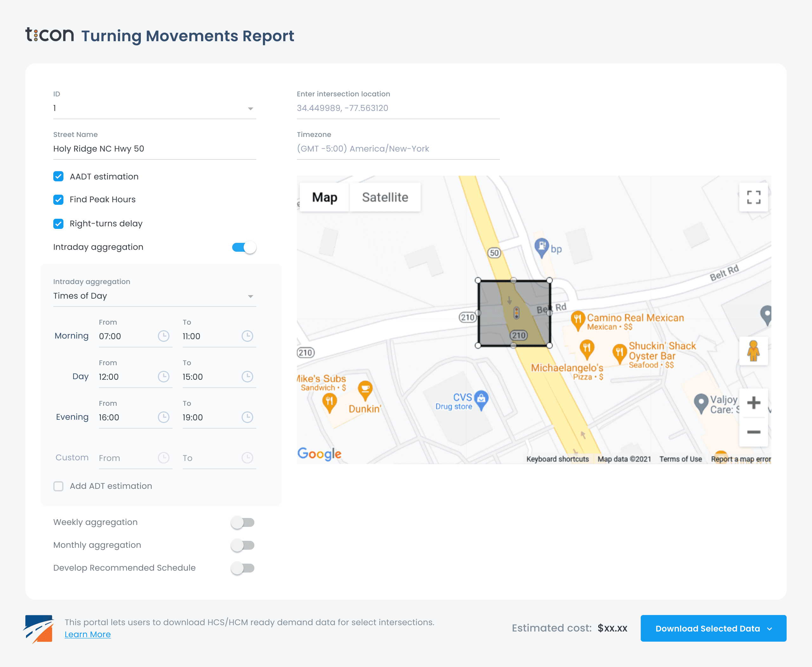Click the bp gas station marker
This screenshot has width=812, height=667.
[x=541, y=248]
